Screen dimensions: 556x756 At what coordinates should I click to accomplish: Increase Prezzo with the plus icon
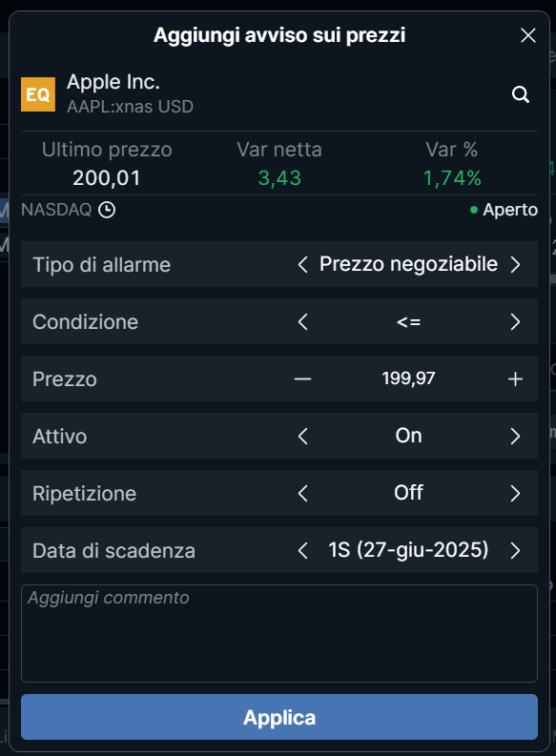[515, 379]
